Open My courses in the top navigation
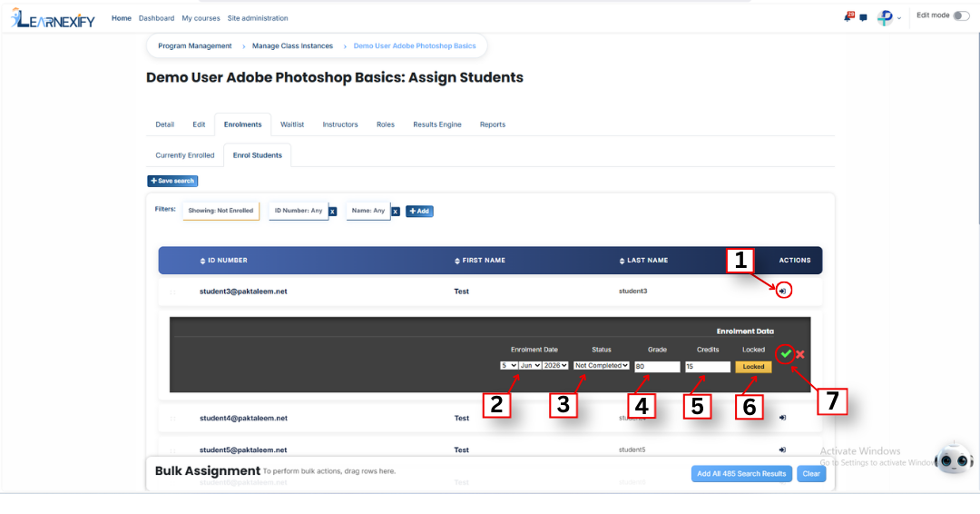 pos(201,18)
